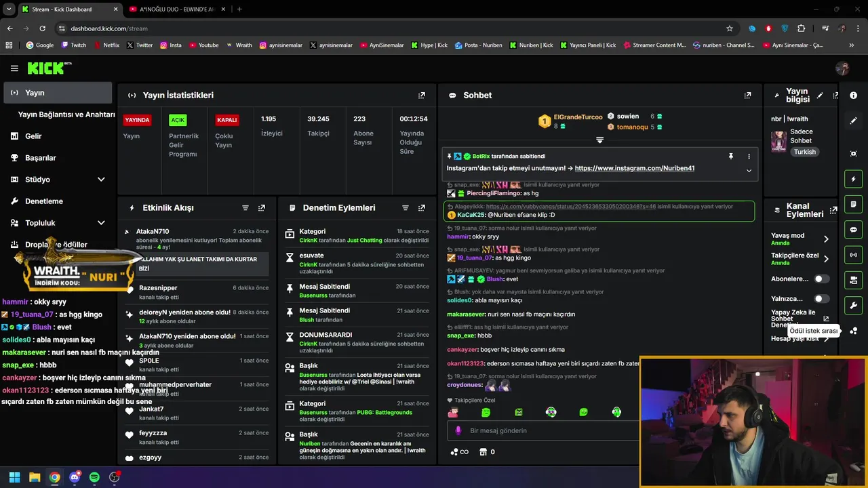Pick the green headphones emote at row end
The width and height of the screenshot is (868, 488).
coord(616,412)
